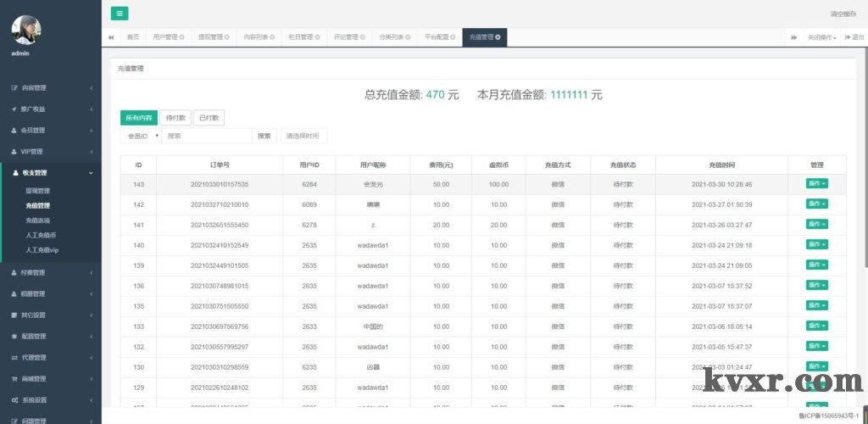Expand the 内容管理 sidebar menu
The height and width of the screenshot is (424, 868).
click(x=51, y=88)
